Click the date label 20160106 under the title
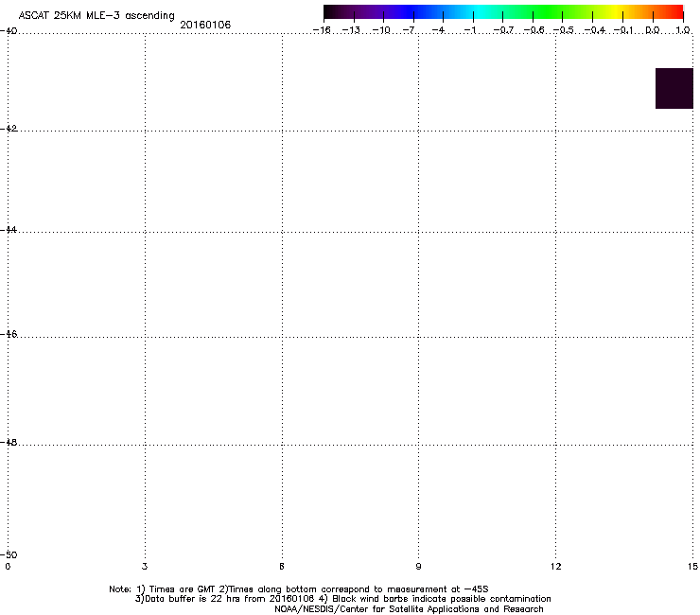The height and width of the screenshot is (615, 700). coord(205,25)
